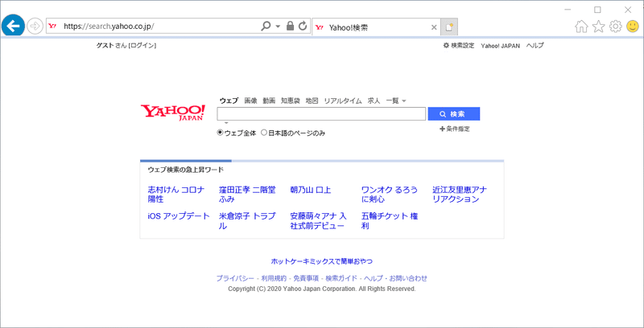644x328 pixels.
Task: Open Tools via the gear icon
Action: point(615,27)
